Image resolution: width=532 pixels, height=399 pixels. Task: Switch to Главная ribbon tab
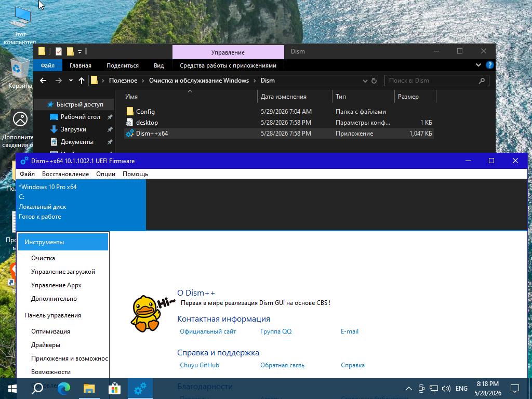[81, 65]
